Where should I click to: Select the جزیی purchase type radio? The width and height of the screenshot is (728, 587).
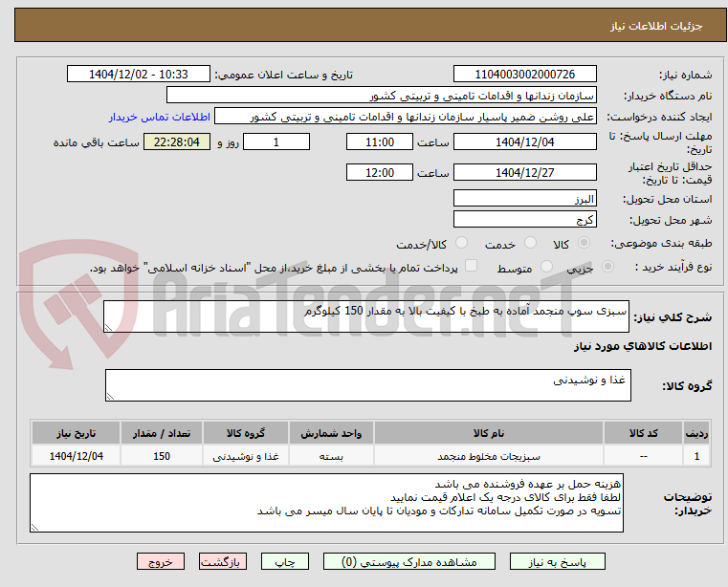(x=607, y=267)
